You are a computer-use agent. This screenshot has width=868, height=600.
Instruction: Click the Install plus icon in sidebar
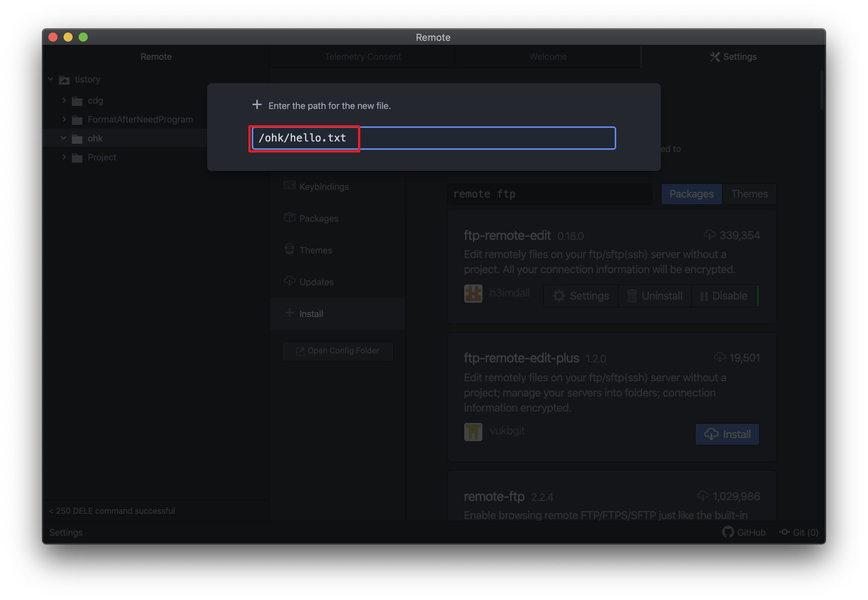(x=289, y=313)
